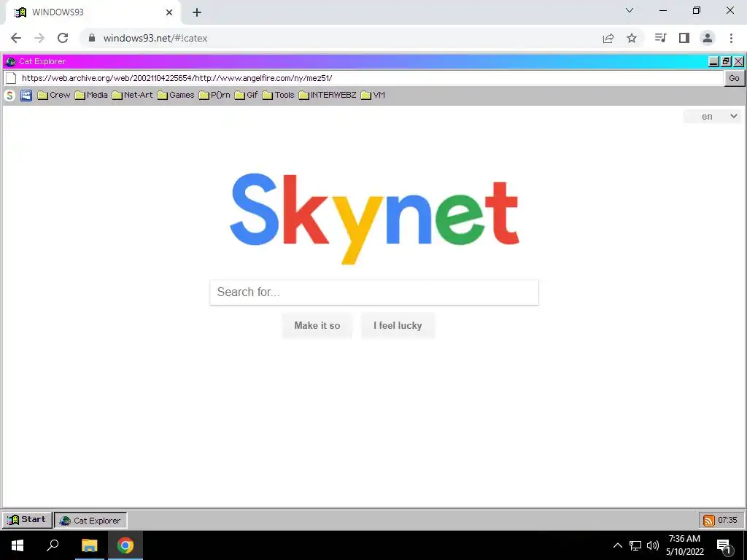Viewport: 747px width, 560px height.
Task: Open the VM bookmarks folder
Action: (373, 96)
